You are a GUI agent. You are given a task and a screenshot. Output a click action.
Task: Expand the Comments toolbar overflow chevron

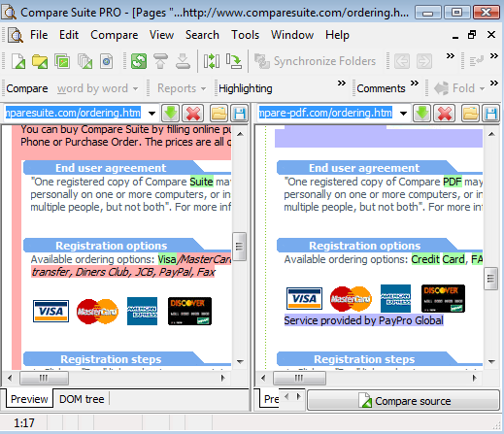coord(415,83)
